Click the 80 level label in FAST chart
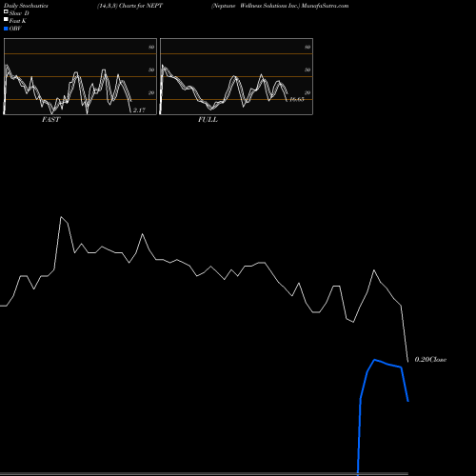Screen dimensions: 476x476 [x=151, y=47]
